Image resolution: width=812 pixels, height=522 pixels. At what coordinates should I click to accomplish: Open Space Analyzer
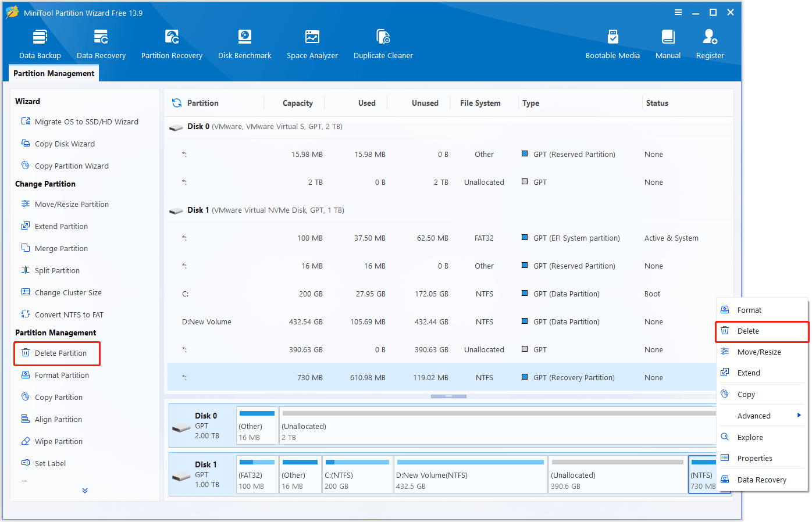tap(312, 44)
